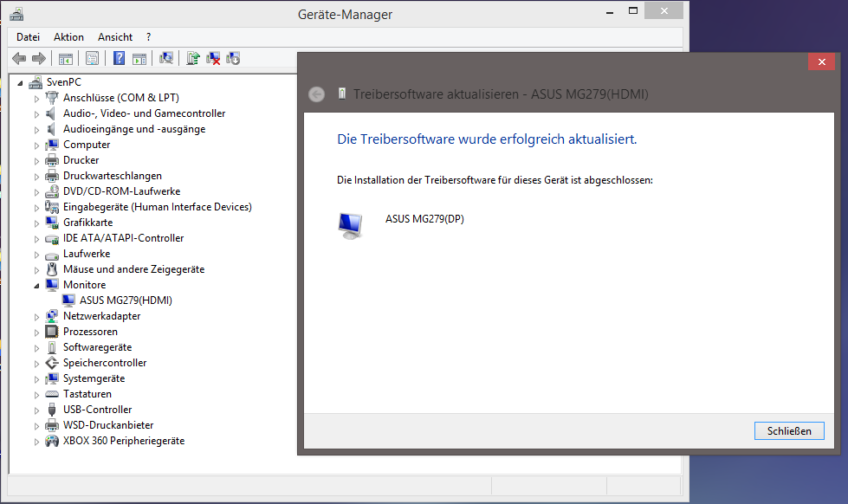
Task: Click Scan for hardware changes icon
Action: [166, 58]
